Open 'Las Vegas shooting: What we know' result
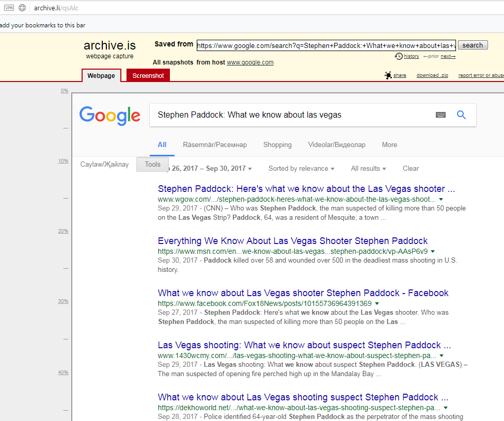This screenshot has height=421, width=504. point(304,345)
